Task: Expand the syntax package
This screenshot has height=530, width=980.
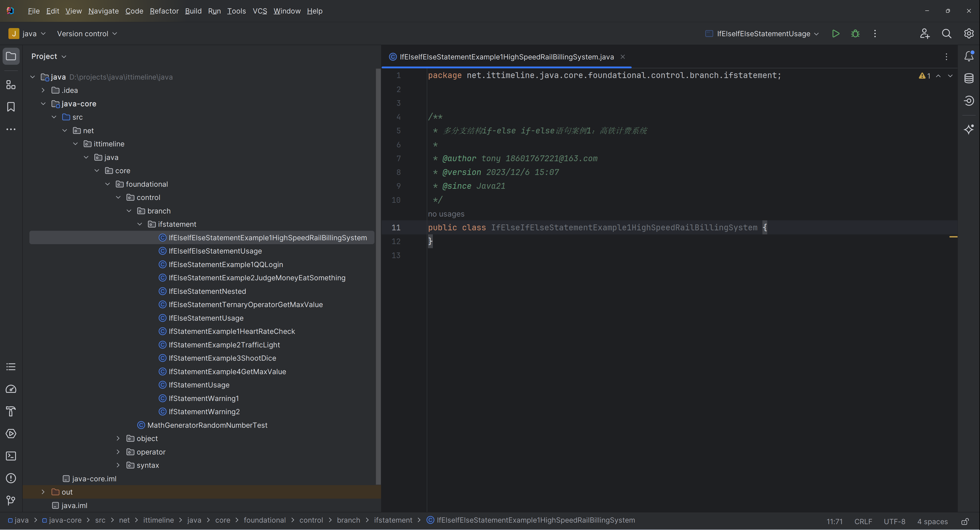Action: (118, 465)
